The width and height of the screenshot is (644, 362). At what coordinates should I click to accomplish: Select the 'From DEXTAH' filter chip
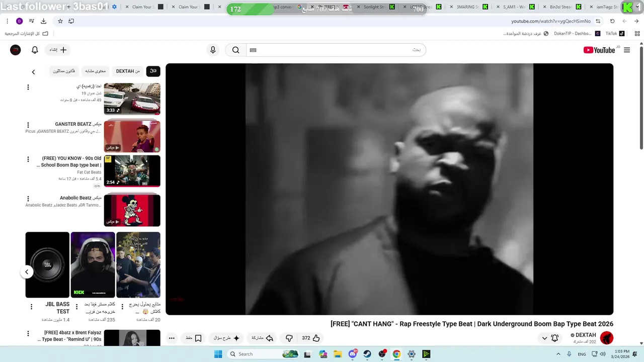[128, 71]
